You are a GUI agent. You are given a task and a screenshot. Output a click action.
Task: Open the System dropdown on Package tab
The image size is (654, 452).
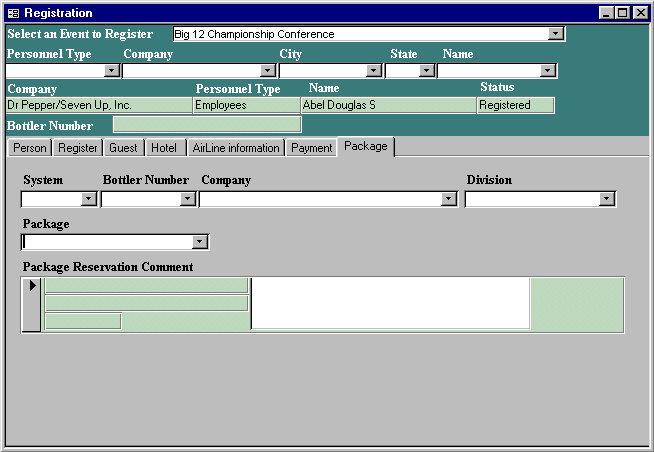88,199
